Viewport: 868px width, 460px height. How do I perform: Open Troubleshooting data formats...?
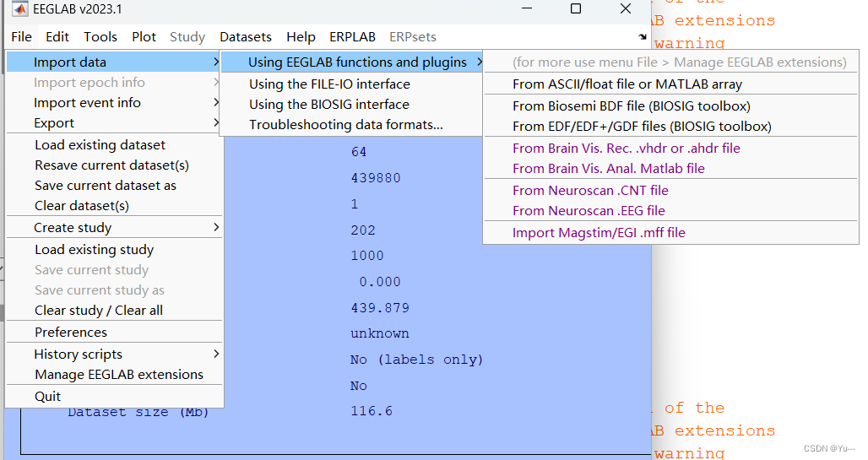coord(352,125)
